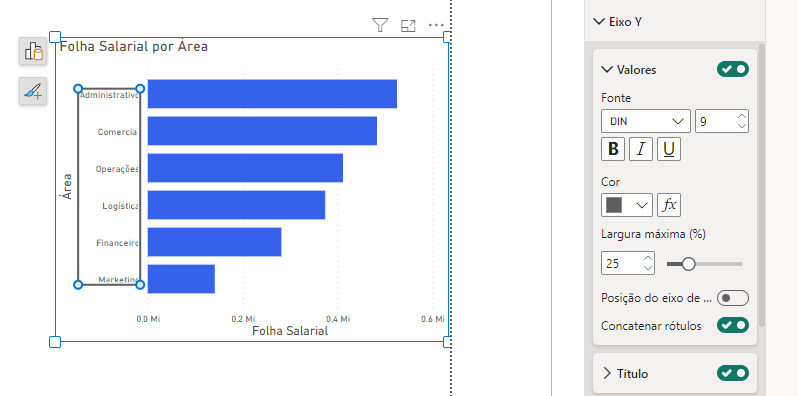Expand the Título section
Viewport: 798px width, 396px height.
(607, 374)
